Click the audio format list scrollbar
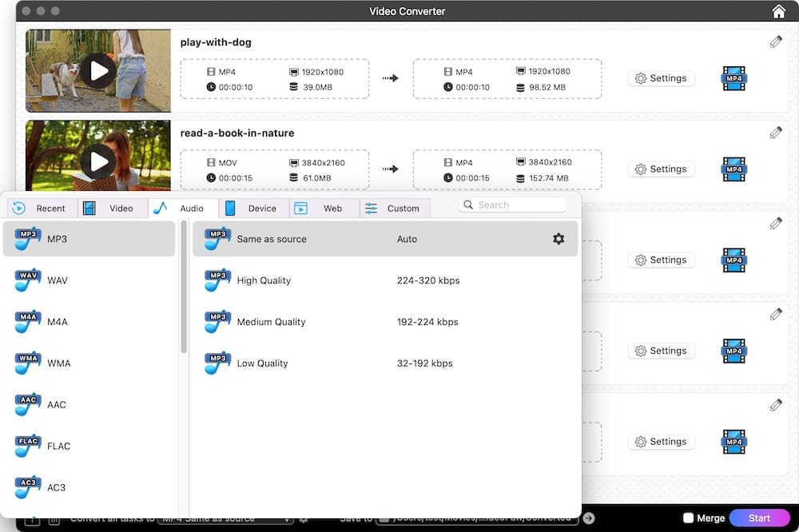 [x=184, y=288]
